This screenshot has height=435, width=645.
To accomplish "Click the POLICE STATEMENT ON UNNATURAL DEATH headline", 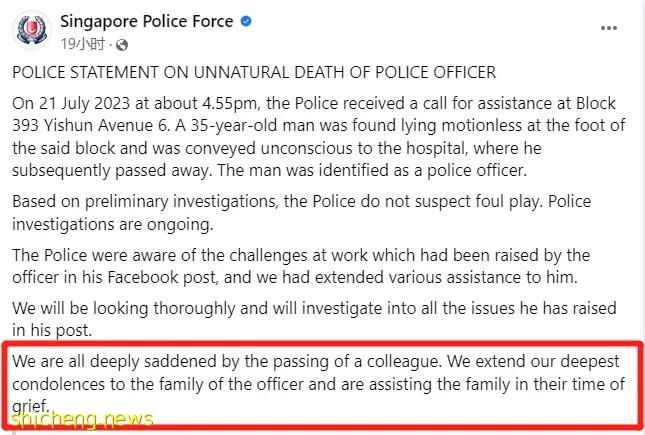I will click(x=254, y=72).
